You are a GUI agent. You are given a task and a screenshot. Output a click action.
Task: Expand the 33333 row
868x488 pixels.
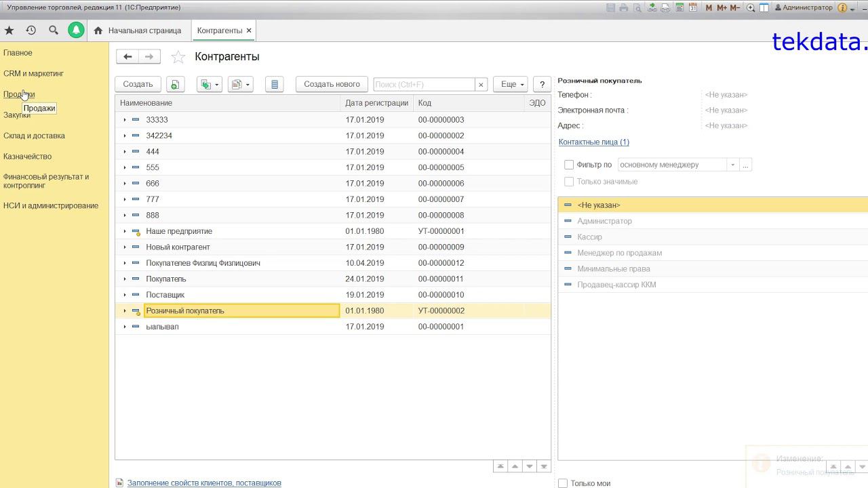coord(125,120)
